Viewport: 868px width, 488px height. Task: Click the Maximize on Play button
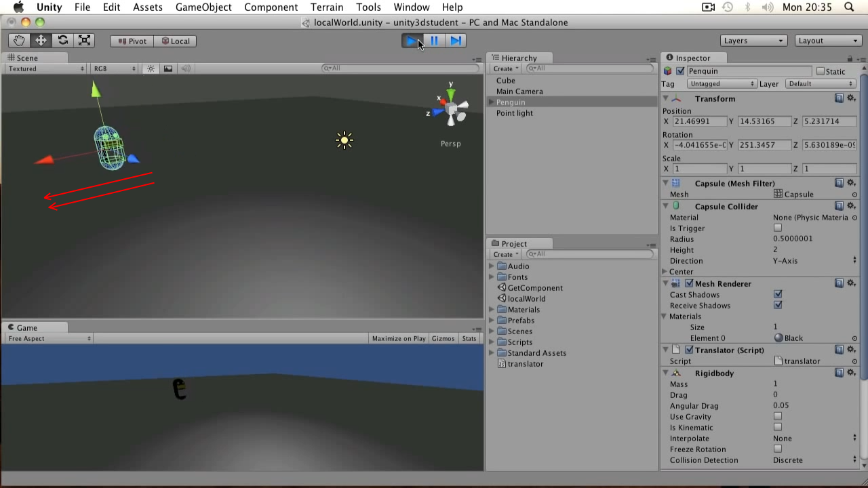(x=398, y=338)
